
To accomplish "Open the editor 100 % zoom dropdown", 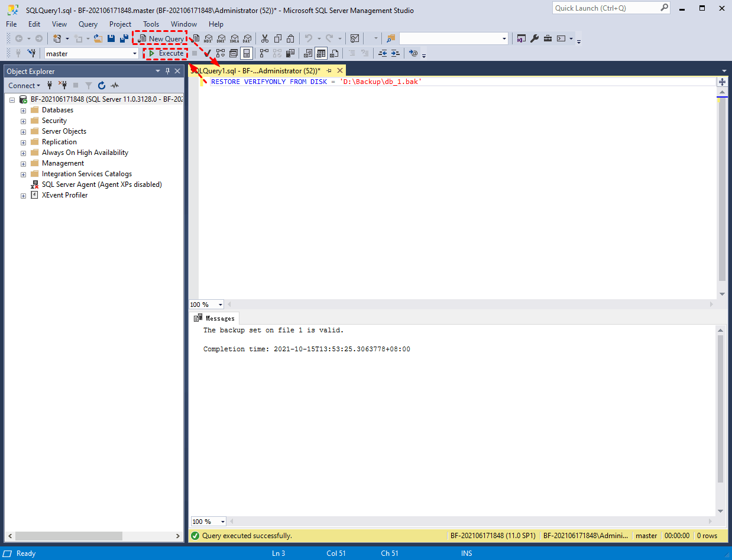I will coord(221,305).
